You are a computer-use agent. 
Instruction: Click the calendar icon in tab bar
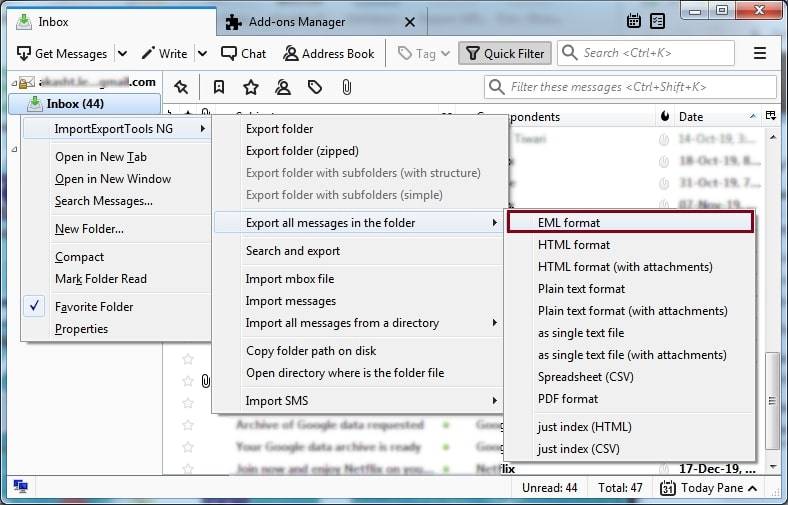pyautogui.click(x=634, y=21)
